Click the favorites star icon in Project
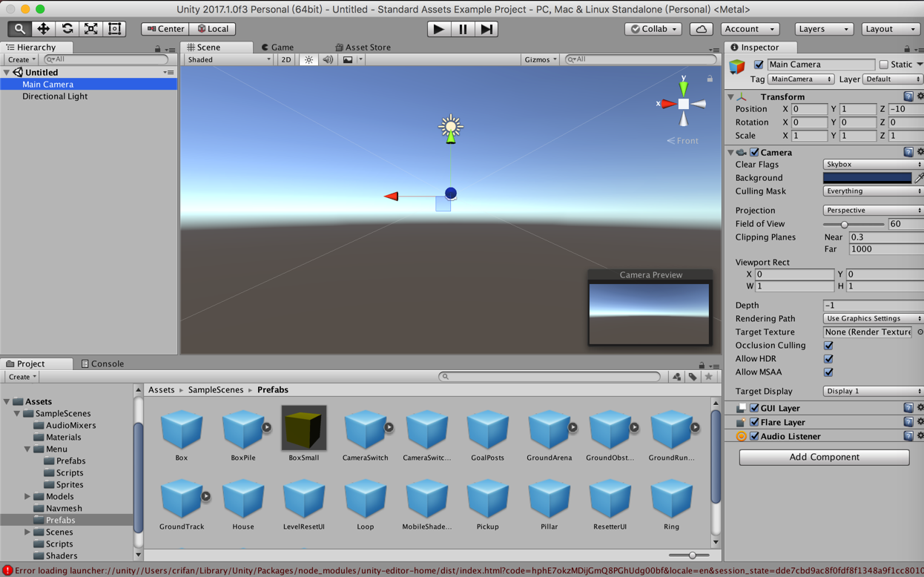 709,377
